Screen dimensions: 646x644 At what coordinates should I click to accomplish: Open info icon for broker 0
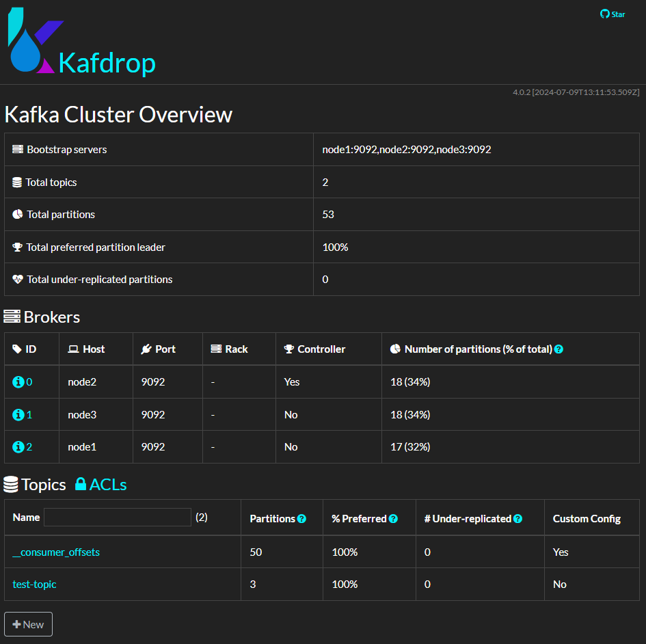pos(18,382)
